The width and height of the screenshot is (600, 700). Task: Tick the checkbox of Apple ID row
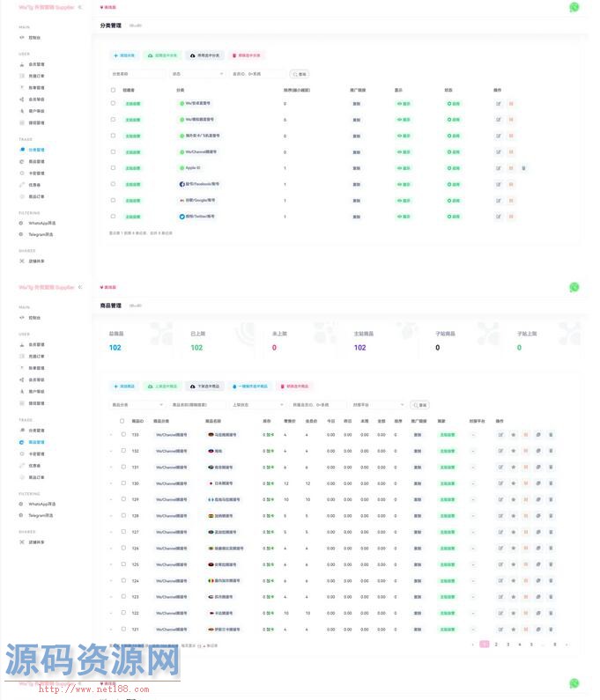(x=113, y=168)
